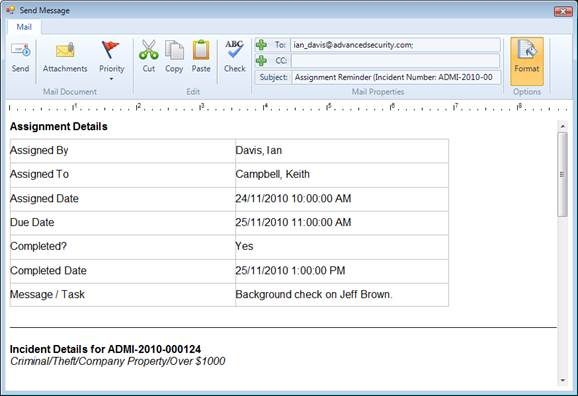Screen dimensions: 578x396
Task: Select the Mail ribbon tab
Action: (x=24, y=27)
